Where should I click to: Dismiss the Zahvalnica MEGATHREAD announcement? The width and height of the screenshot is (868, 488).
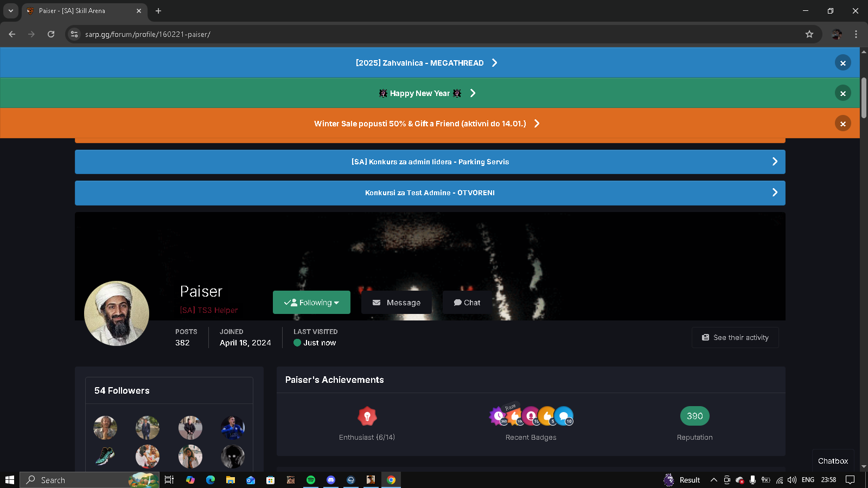(x=843, y=63)
